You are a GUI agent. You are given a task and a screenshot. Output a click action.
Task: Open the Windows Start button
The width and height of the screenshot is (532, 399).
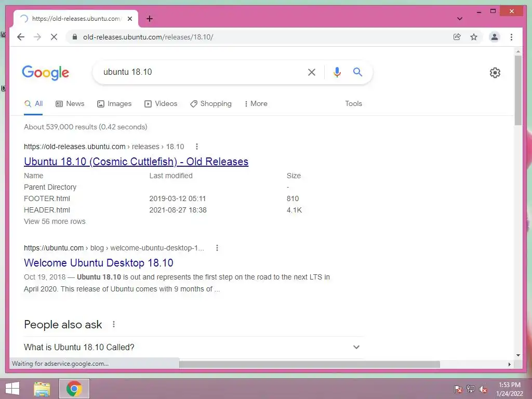click(12, 389)
